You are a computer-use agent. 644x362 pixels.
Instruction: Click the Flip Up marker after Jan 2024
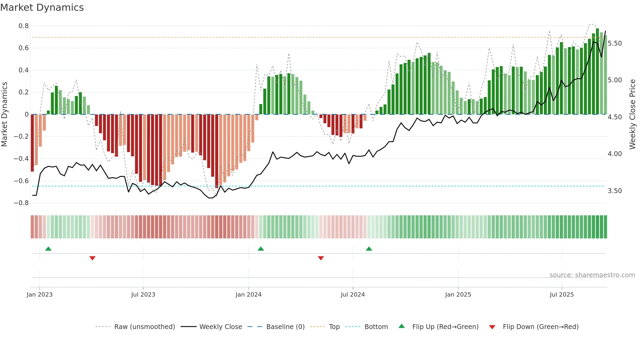click(x=261, y=249)
